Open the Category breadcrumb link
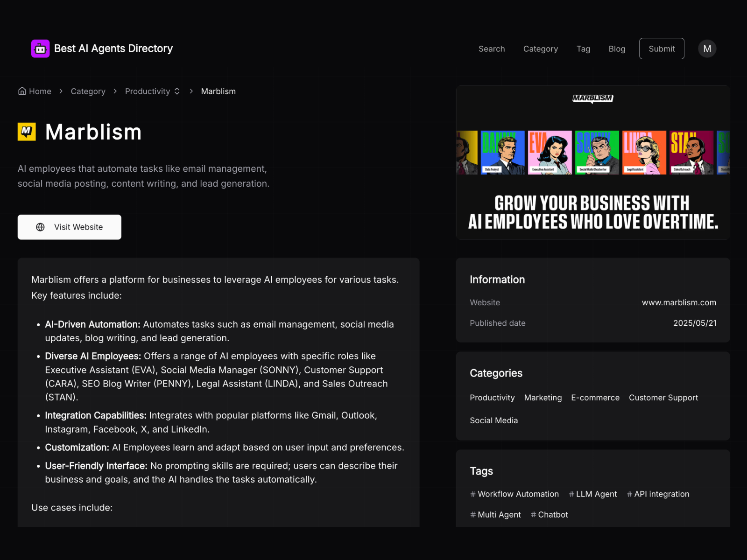This screenshot has height=560, width=747. 88,91
